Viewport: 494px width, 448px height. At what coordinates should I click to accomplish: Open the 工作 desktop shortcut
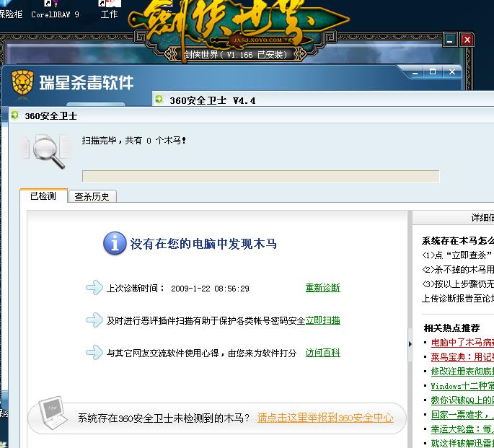[x=110, y=11]
